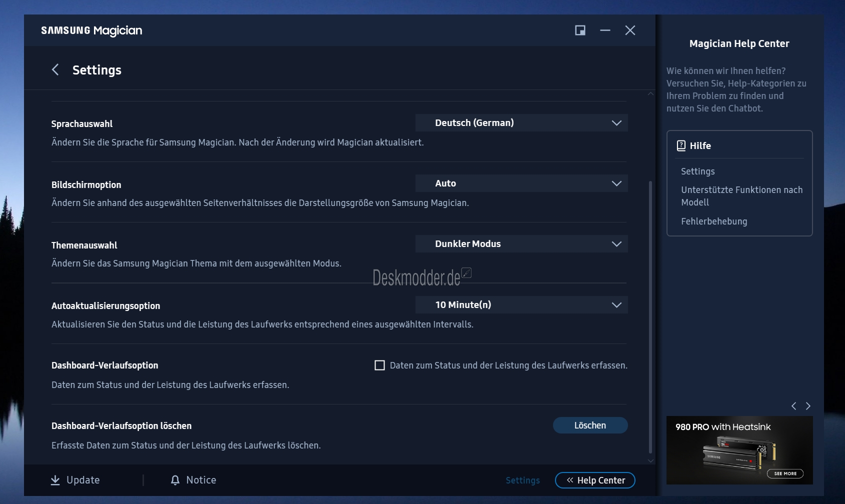Enable the Dashboard-Verlaufsoption checkbox
Screen dimensions: 845x504
coord(380,365)
